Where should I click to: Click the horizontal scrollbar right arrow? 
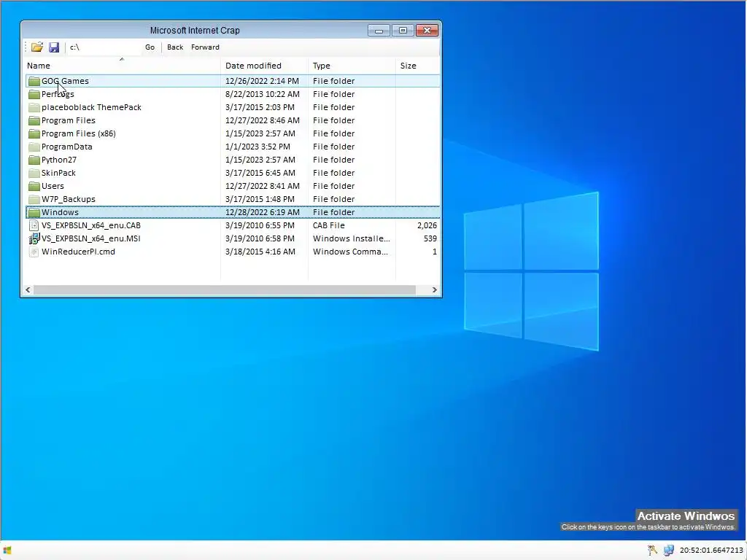click(434, 289)
